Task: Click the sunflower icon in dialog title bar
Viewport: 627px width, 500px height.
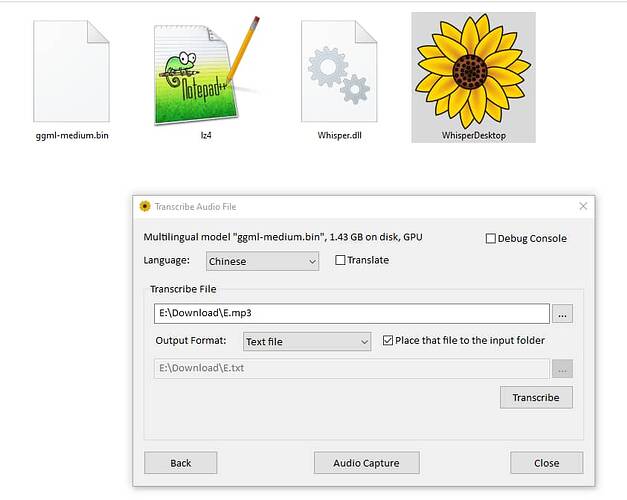Action: pos(145,206)
